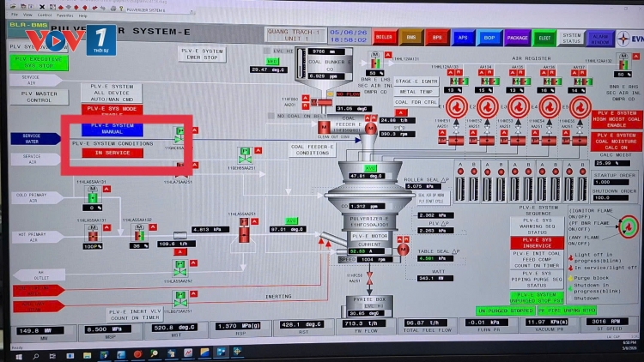Switch to the BOILER display
Screen dimensions: 644x362
[384, 38]
